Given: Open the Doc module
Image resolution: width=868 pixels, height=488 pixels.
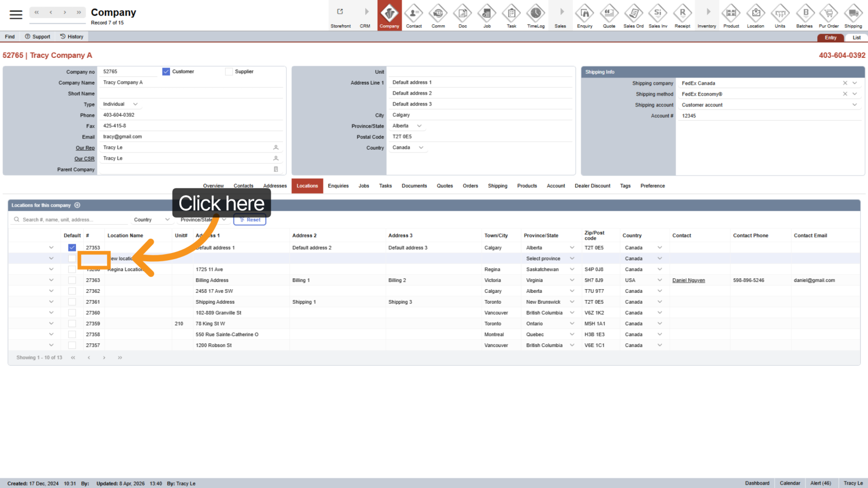Looking at the screenshot, I should [x=462, y=15].
